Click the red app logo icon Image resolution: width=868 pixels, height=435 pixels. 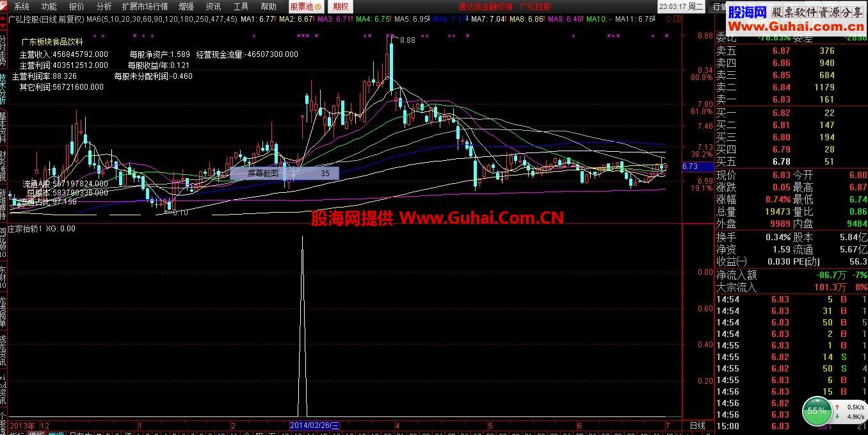point(4,6)
